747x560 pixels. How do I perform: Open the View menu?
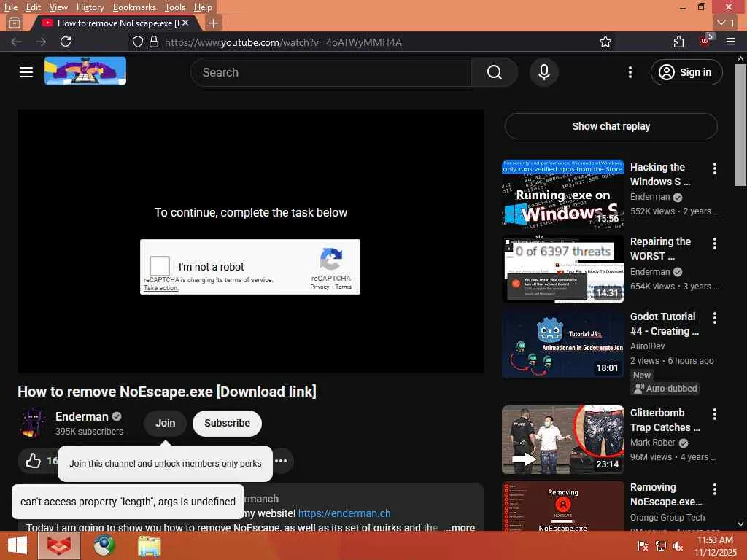(58, 7)
